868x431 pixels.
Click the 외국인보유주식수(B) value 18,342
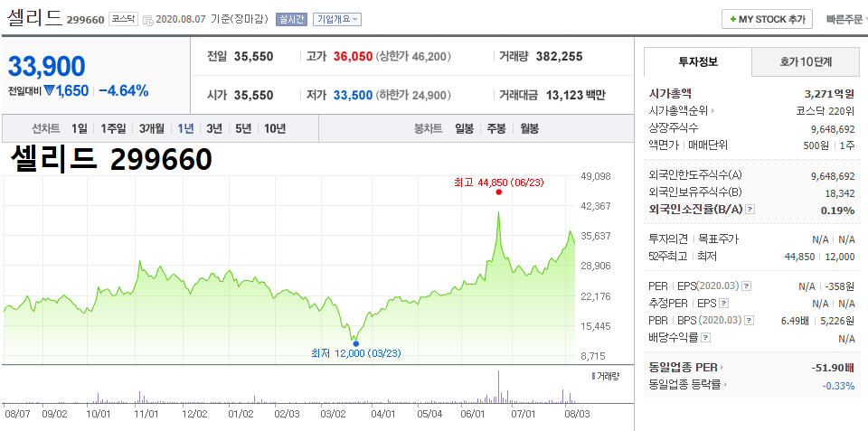tap(840, 193)
